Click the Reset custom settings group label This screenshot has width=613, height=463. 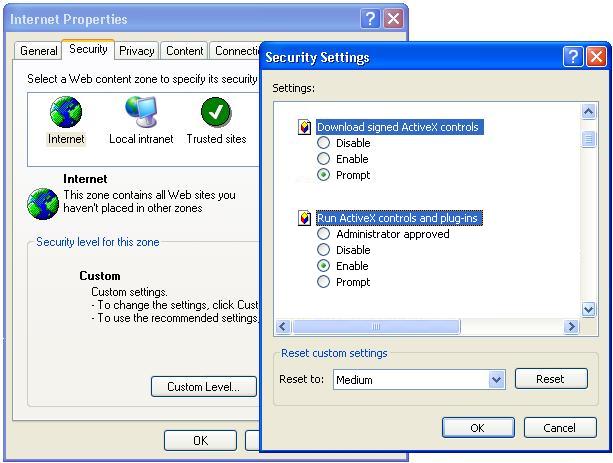(334, 353)
